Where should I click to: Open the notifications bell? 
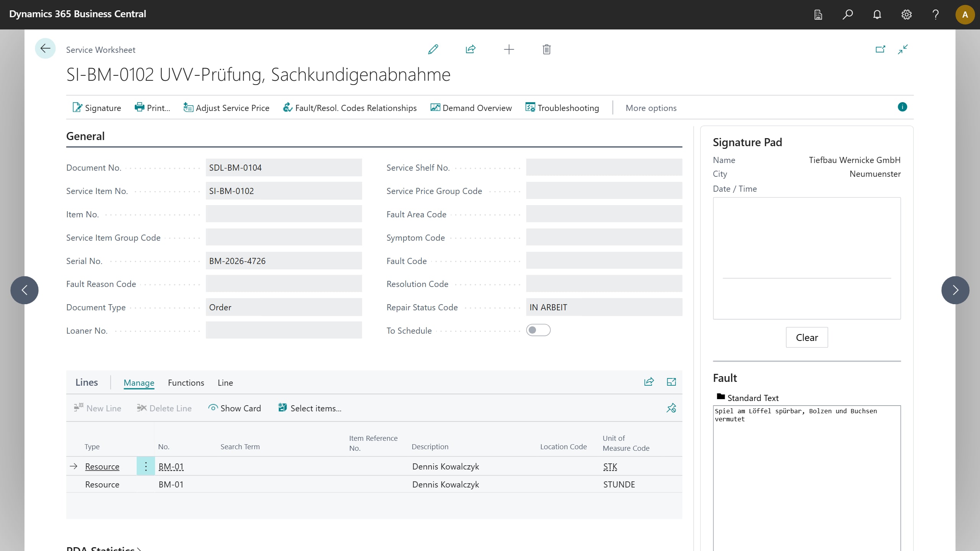(877, 15)
